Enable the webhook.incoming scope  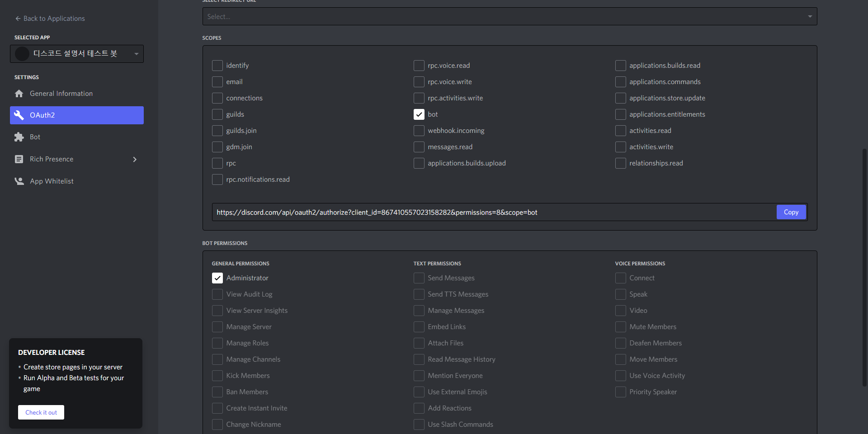point(419,131)
